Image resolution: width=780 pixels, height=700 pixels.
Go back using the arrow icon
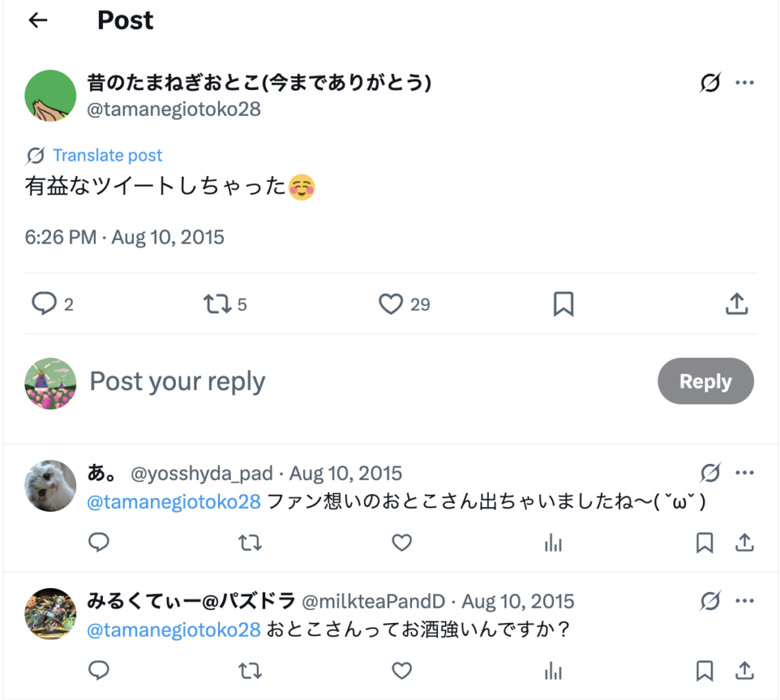click(37, 21)
